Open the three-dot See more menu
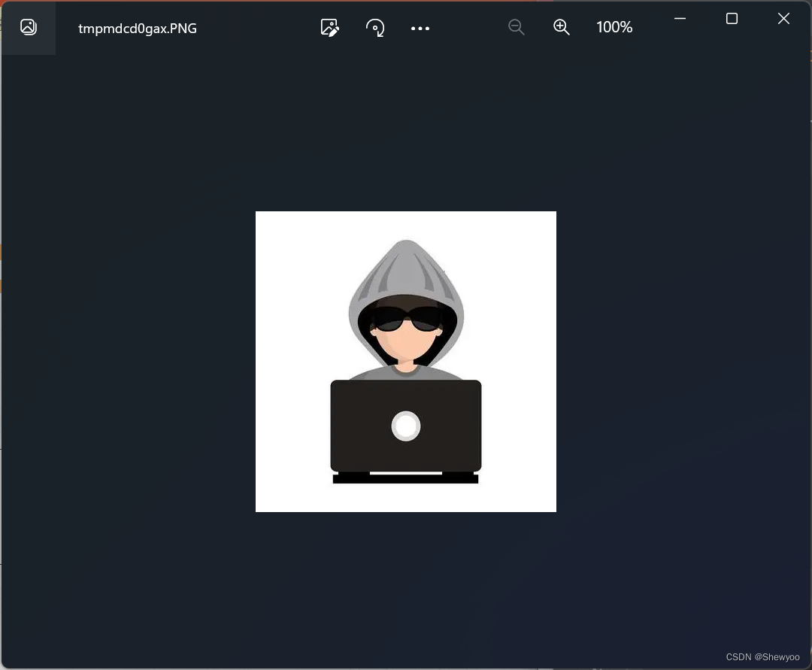Viewport: 812px width, 670px height. [x=420, y=29]
